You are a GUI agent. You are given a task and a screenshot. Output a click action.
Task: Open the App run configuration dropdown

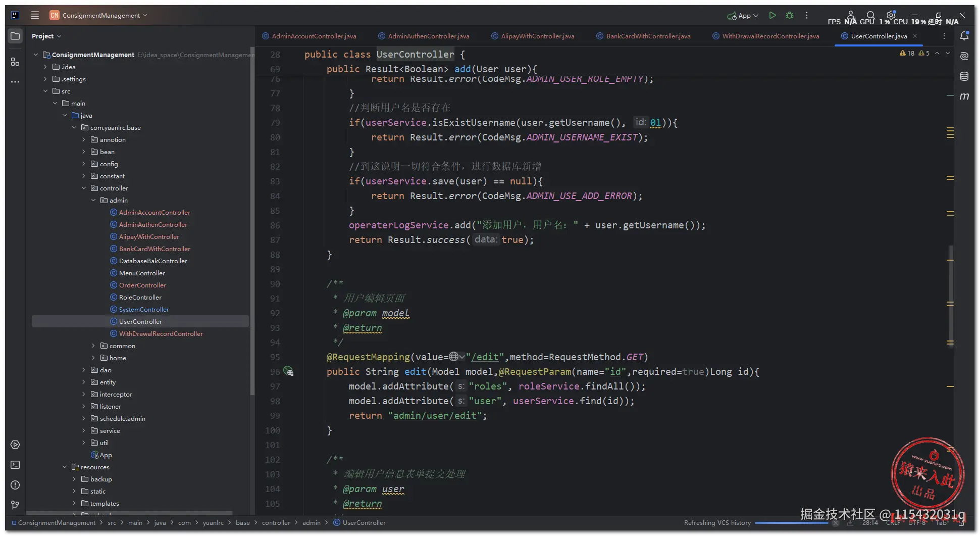pyautogui.click(x=743, y=16)
